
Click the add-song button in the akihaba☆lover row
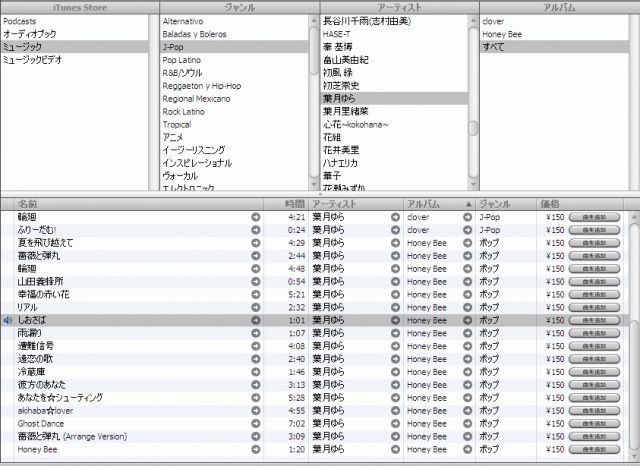click(594, 411)
